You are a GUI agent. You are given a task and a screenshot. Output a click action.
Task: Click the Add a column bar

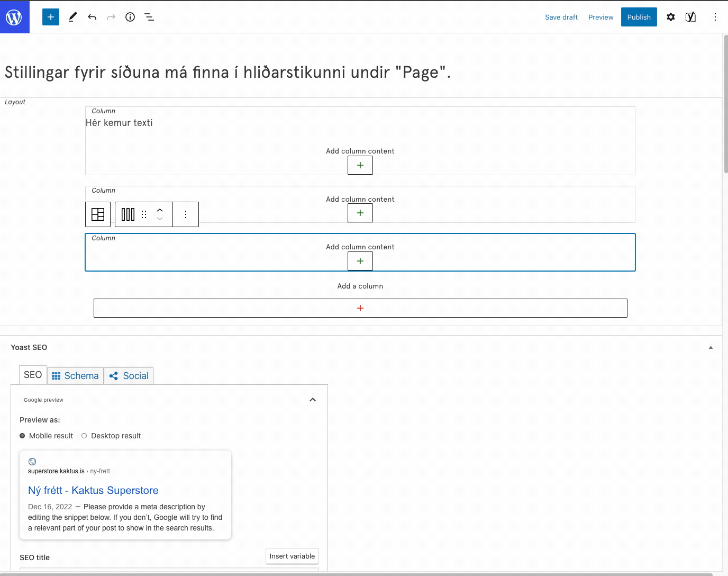[360, 308]
